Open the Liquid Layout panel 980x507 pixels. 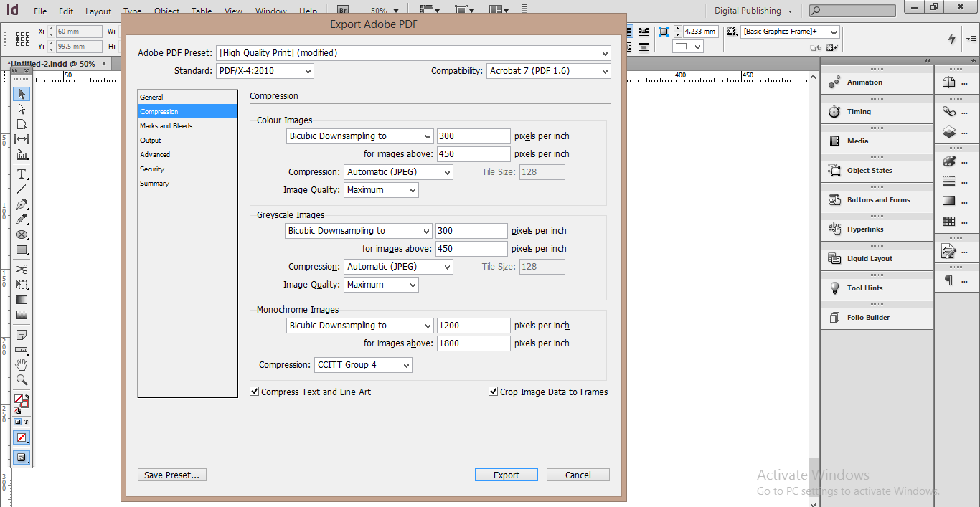876,259
